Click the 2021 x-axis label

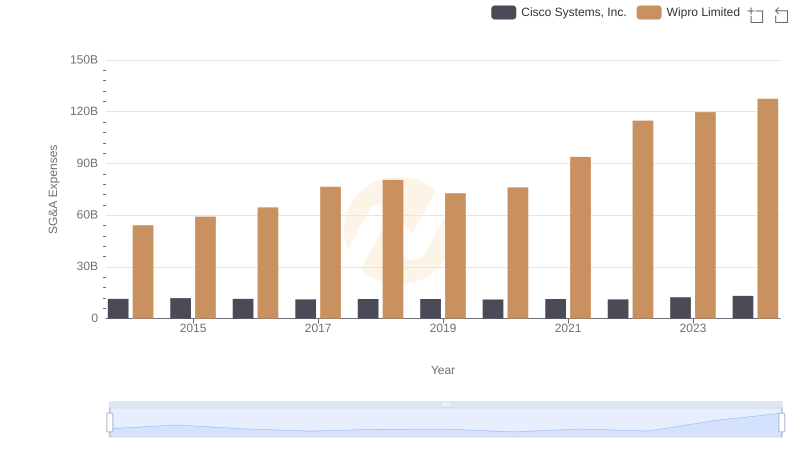[x=568, y=328]
